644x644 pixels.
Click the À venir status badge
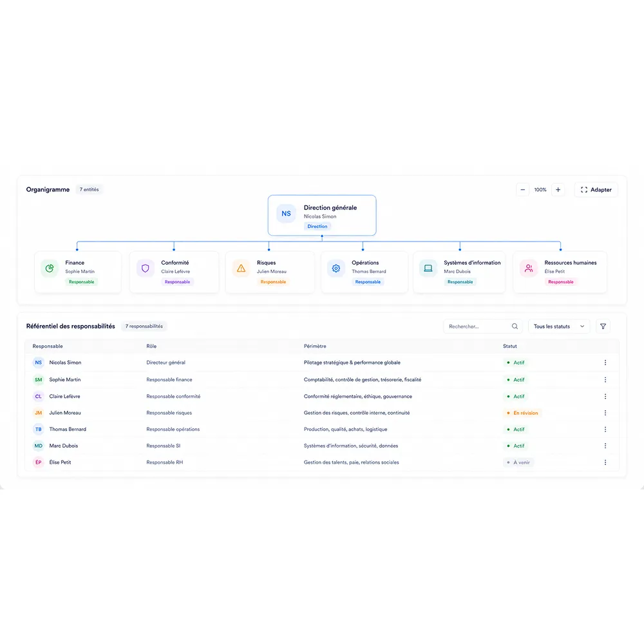point(518,462)
